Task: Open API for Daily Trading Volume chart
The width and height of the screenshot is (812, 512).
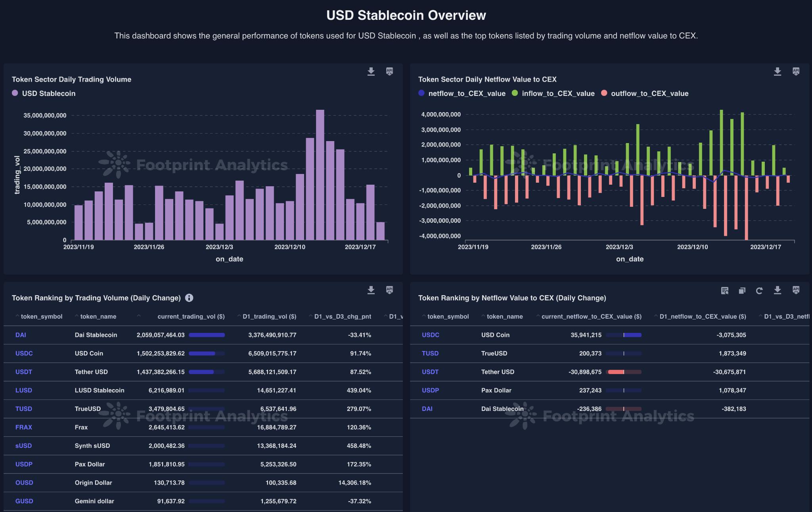Action: pos(389,71)
